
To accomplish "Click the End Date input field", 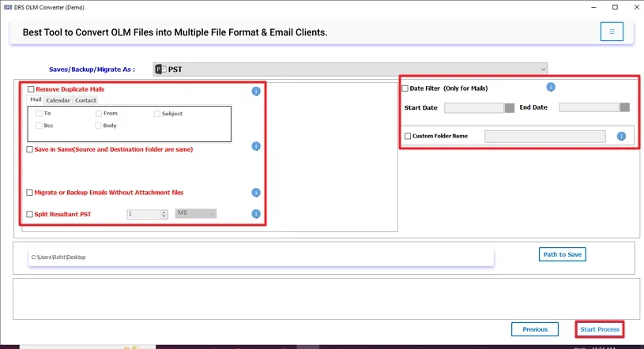I will pos(589,107).
